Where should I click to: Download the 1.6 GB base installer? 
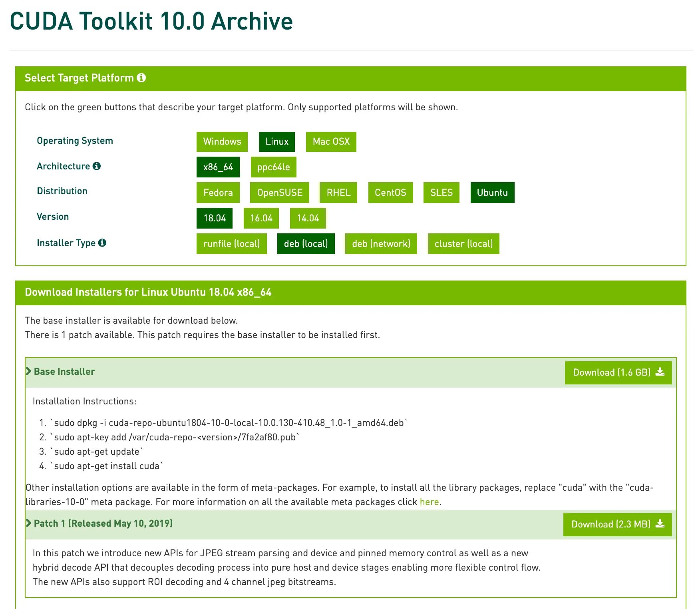(618, 372)
